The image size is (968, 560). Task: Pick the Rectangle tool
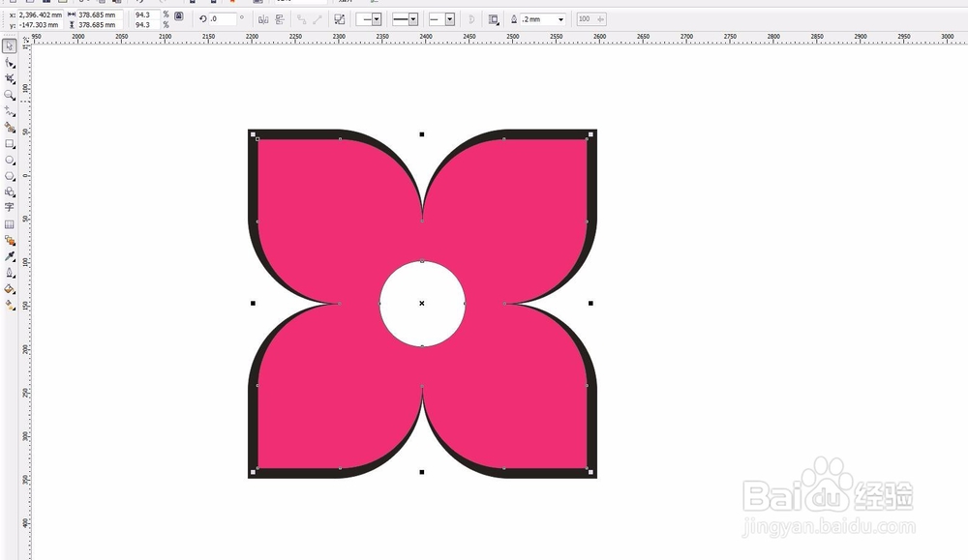[10, 144]
